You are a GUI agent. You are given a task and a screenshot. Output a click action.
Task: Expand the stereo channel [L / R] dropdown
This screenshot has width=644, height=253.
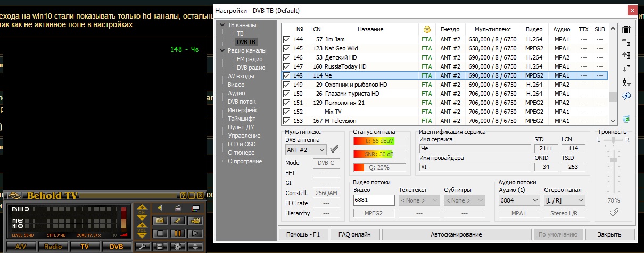click(x=564, y=200)
